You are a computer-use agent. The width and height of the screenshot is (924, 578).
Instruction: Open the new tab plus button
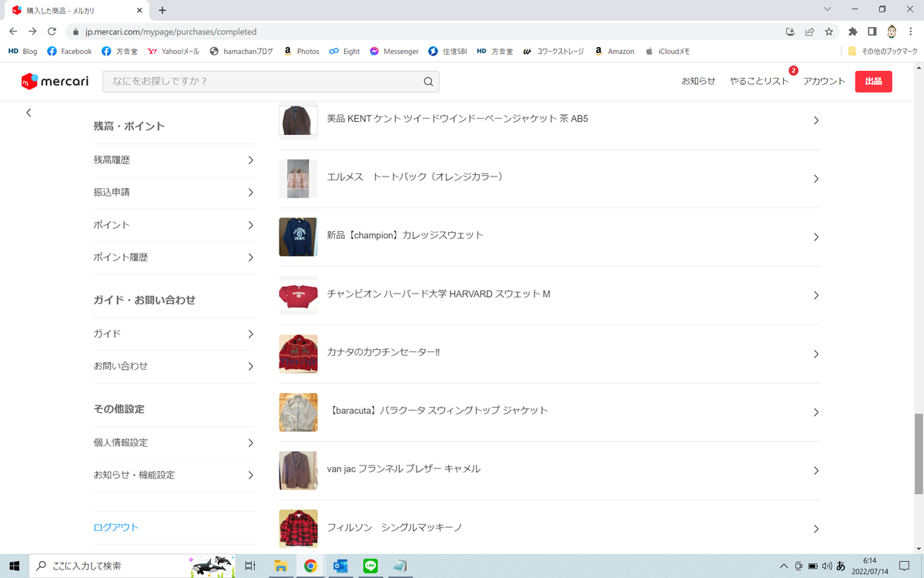tap(162, 10)
